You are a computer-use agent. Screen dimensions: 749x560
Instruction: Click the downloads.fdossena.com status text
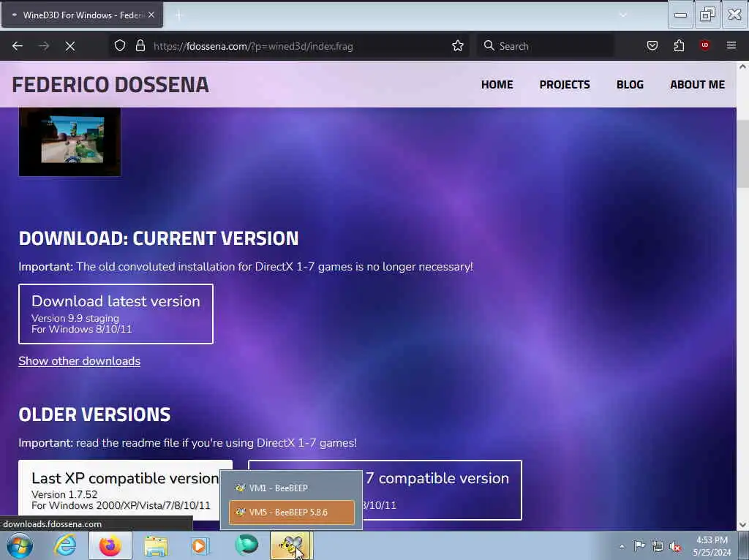click(x=52, y=523)
